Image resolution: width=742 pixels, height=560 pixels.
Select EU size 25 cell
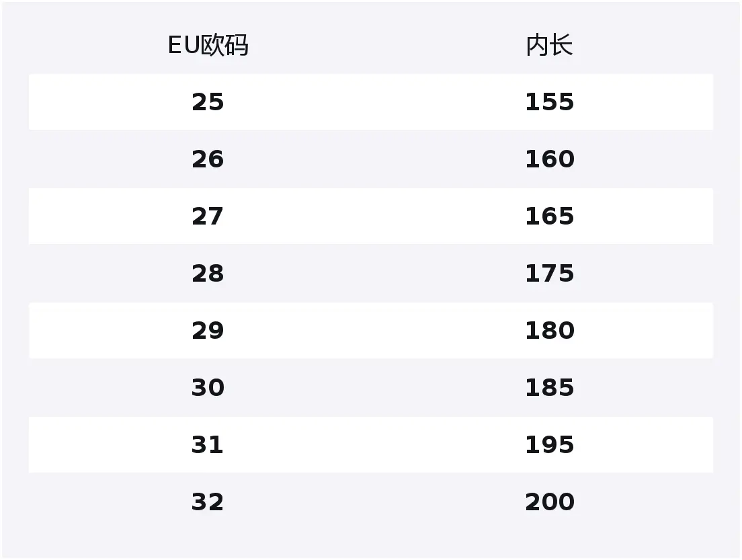click(208, 102)
